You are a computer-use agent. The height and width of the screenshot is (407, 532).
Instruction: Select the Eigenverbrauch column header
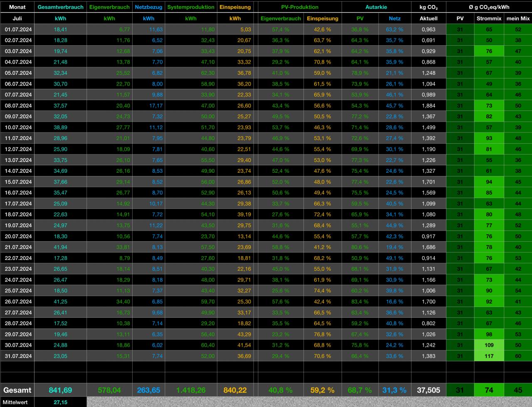109,7
